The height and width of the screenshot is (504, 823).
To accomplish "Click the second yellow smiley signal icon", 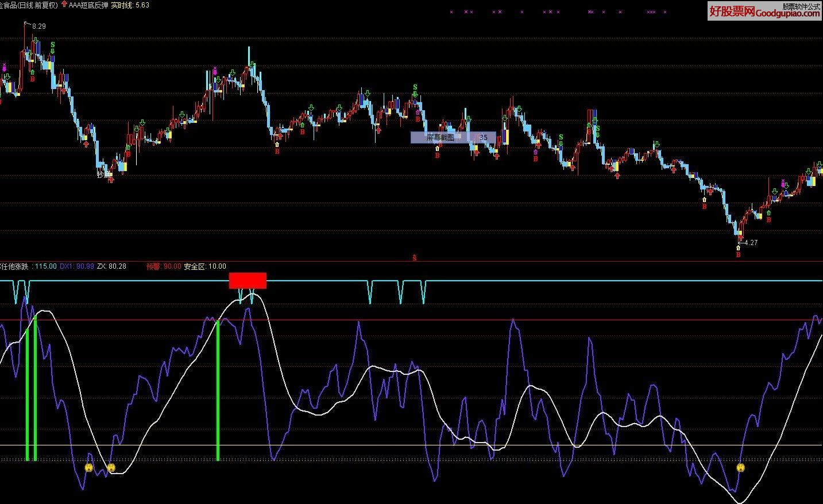I will (x=111, y=468).
